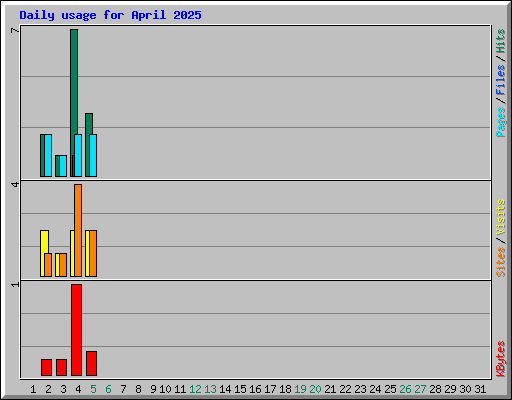
Task: Click the tall orange Sites bar for day 4
Action: pos(78,230)
